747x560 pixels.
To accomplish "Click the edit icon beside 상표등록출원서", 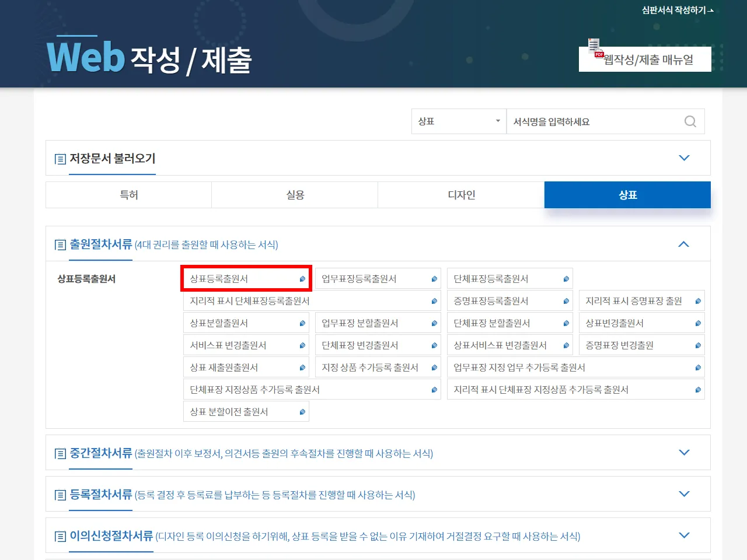I will click(302, 279).
